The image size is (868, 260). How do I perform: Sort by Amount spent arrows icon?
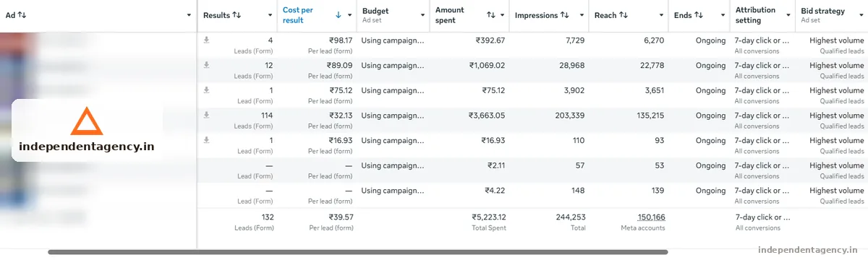(491, 15)
